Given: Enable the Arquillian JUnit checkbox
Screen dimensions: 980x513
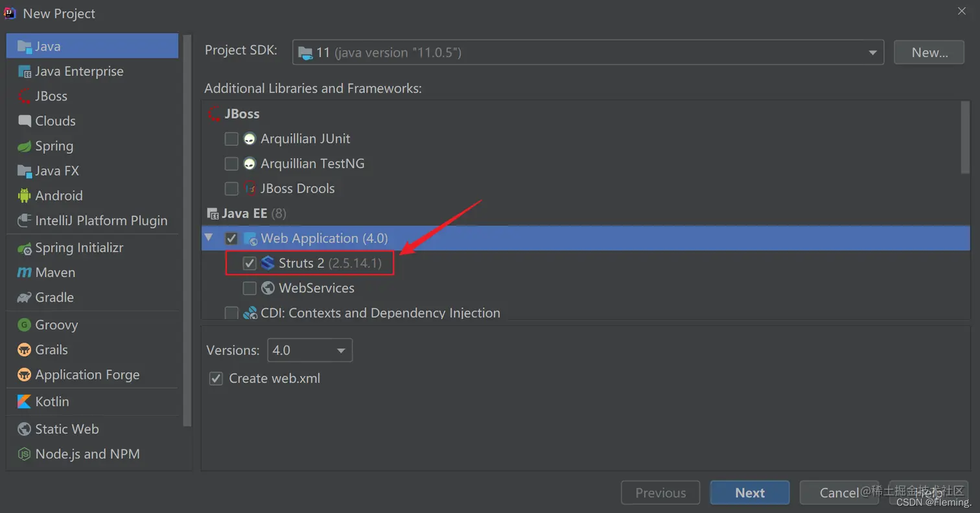Looking at the screenshot, I should [231, 139].
